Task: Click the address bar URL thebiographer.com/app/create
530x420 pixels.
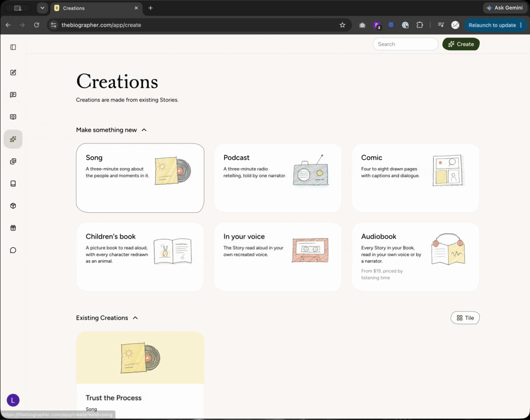Action: tap(101, 25)
